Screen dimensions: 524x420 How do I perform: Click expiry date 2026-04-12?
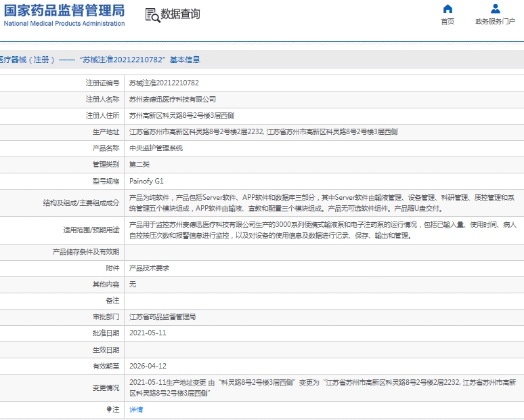(x=148, y=366)
